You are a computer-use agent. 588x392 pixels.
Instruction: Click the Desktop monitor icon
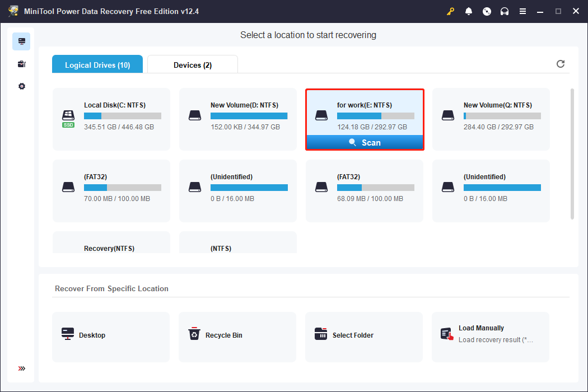[68, 334]
